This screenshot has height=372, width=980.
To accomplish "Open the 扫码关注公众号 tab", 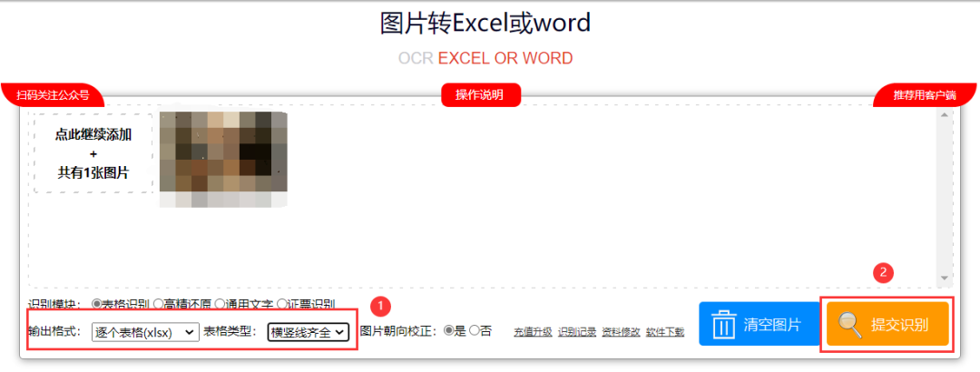I will pyautogui.click(x=54, y=95).
